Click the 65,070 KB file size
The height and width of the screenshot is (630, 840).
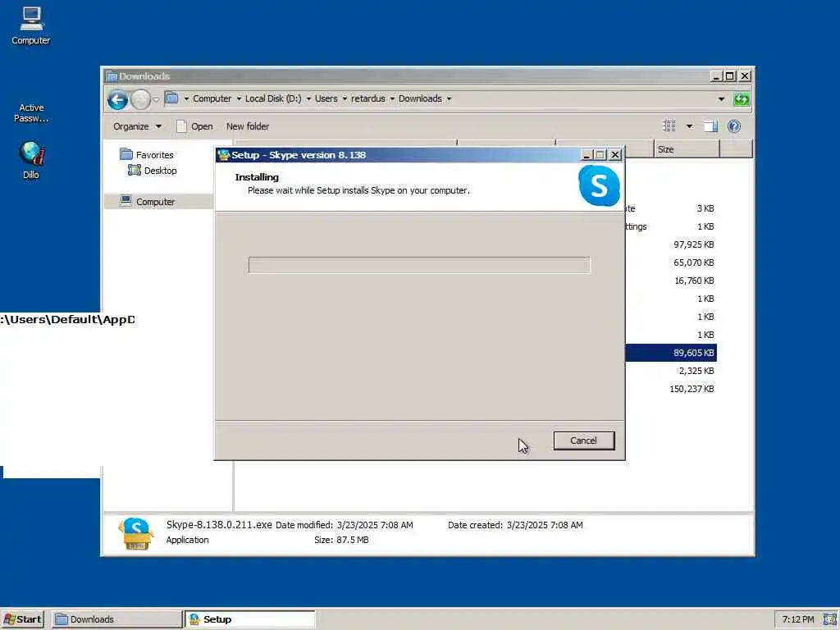[693, 262]
